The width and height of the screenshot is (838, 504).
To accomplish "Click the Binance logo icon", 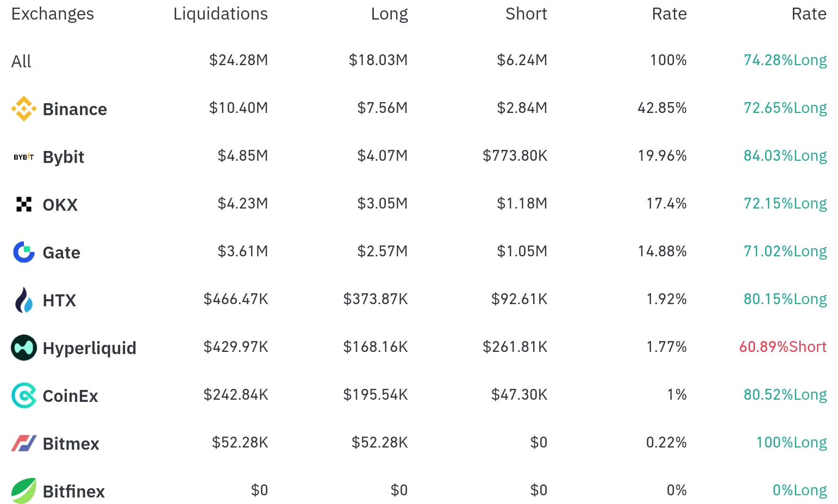I will pyautogui.click(x=23, y=109).
